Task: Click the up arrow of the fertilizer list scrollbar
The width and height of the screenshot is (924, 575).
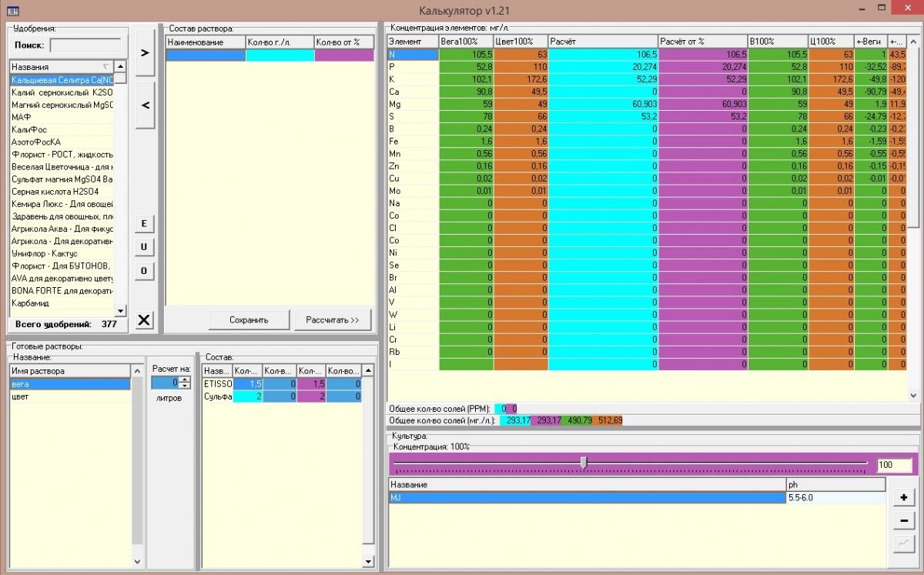Action: point(120,67)
